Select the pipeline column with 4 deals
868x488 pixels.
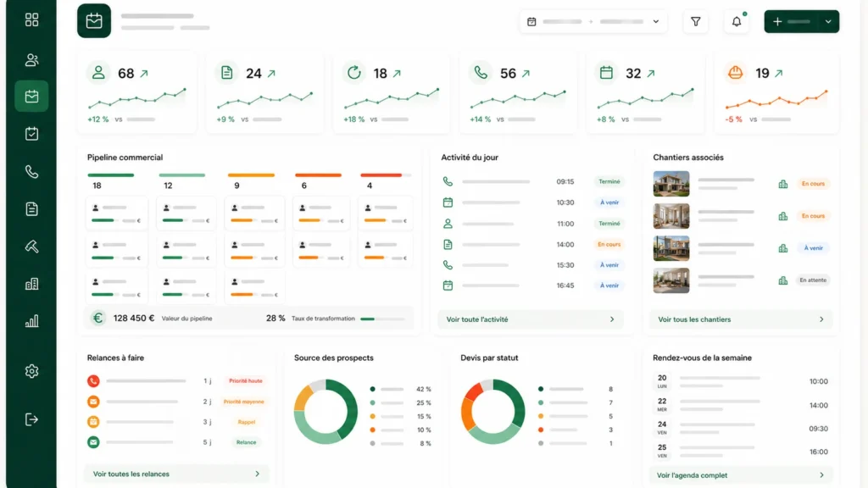click(x=386, y=220)
